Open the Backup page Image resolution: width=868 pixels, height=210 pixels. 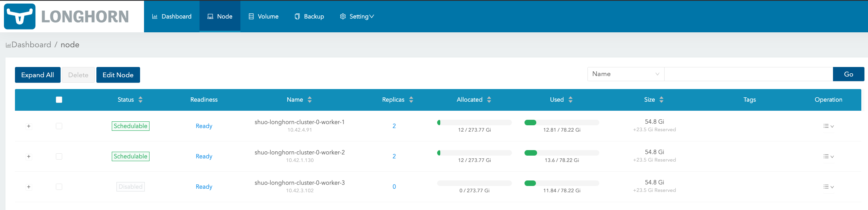(x=309, y=17)
